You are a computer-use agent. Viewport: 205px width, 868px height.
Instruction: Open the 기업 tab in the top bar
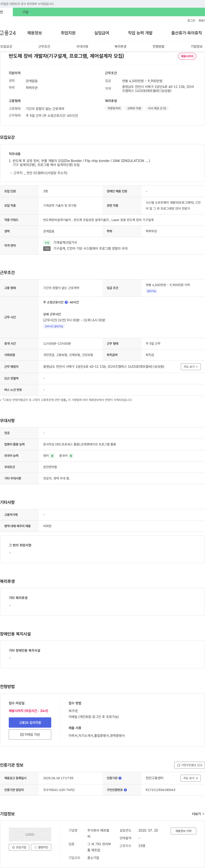pos(26,12)
